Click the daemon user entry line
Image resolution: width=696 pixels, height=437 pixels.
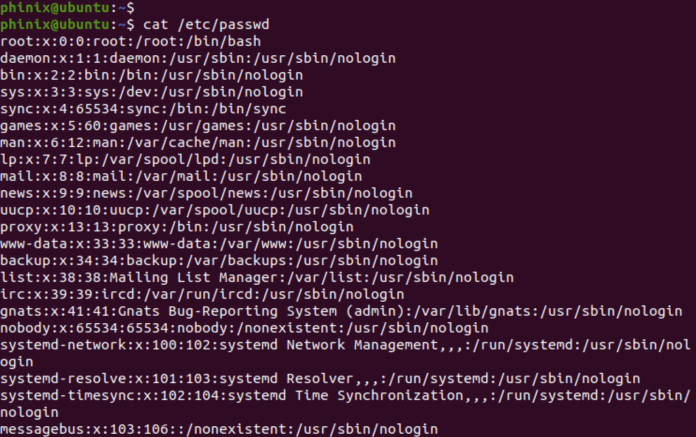[x=198, y=58]
